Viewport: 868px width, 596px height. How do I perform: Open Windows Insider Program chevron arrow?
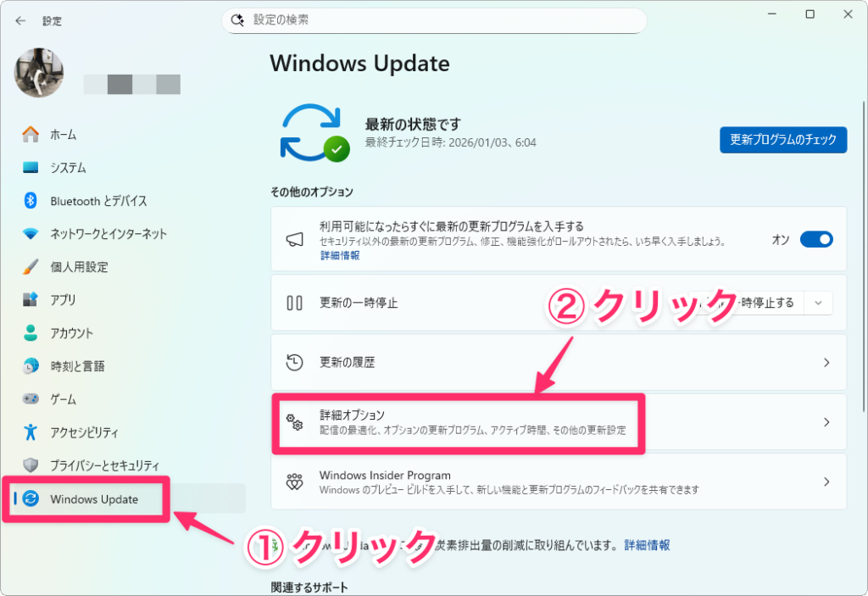point(826,482)
